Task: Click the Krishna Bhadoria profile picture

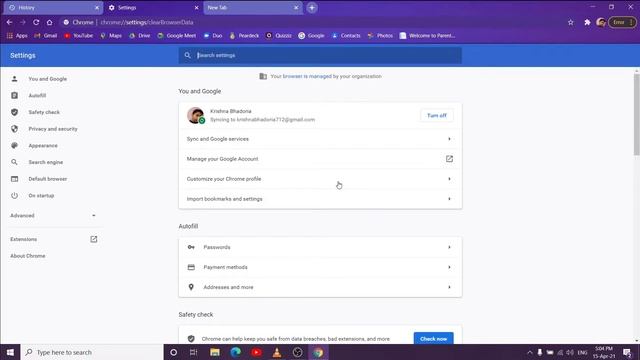Action: coord(196,116)
